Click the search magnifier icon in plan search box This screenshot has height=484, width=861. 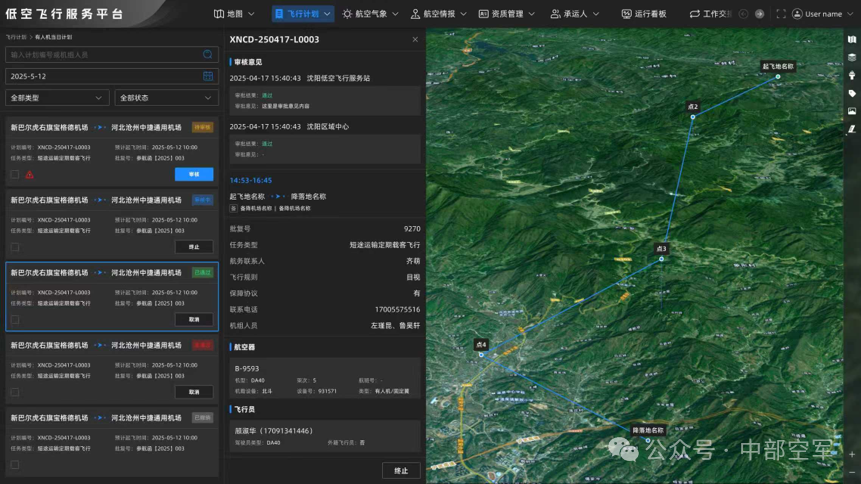tap(208, 55)
